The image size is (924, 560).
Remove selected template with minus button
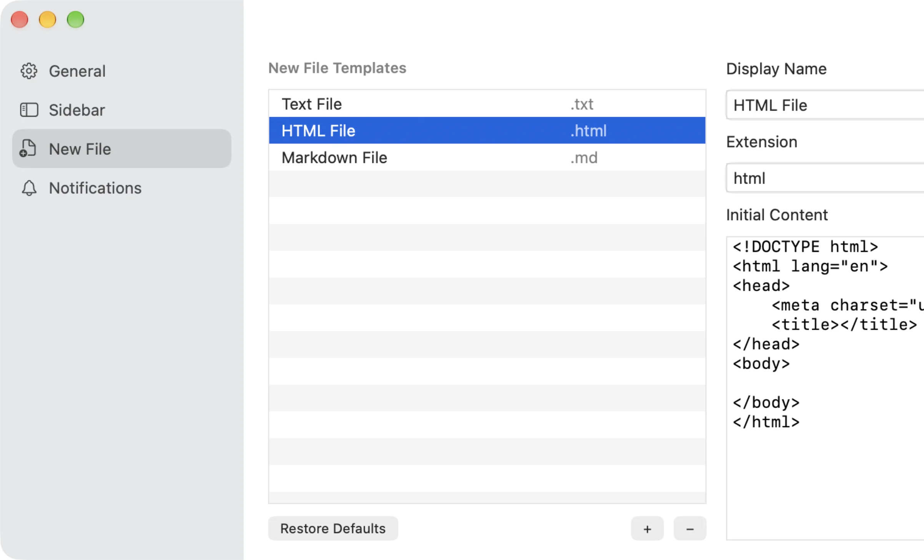pyautogui.click(x=690, y=529)
